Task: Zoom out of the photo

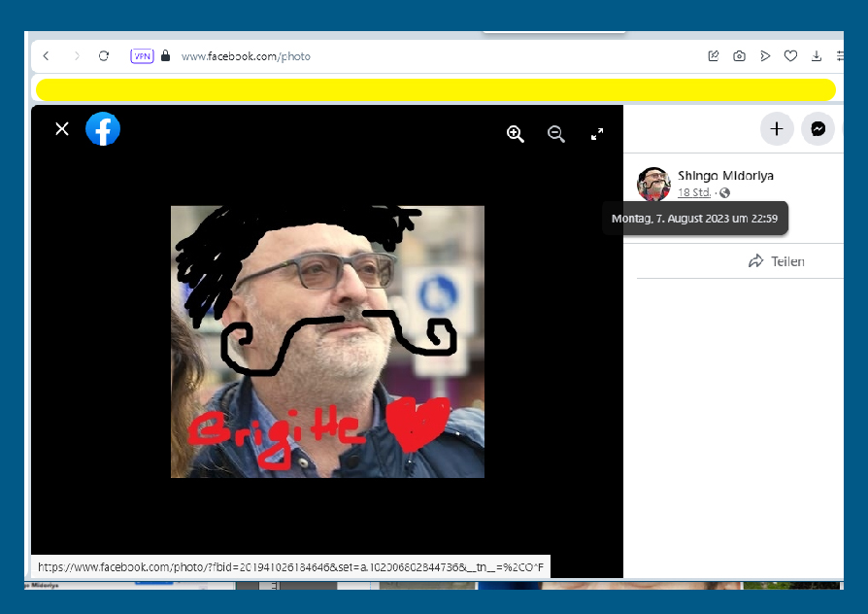Action: [556, 134]
